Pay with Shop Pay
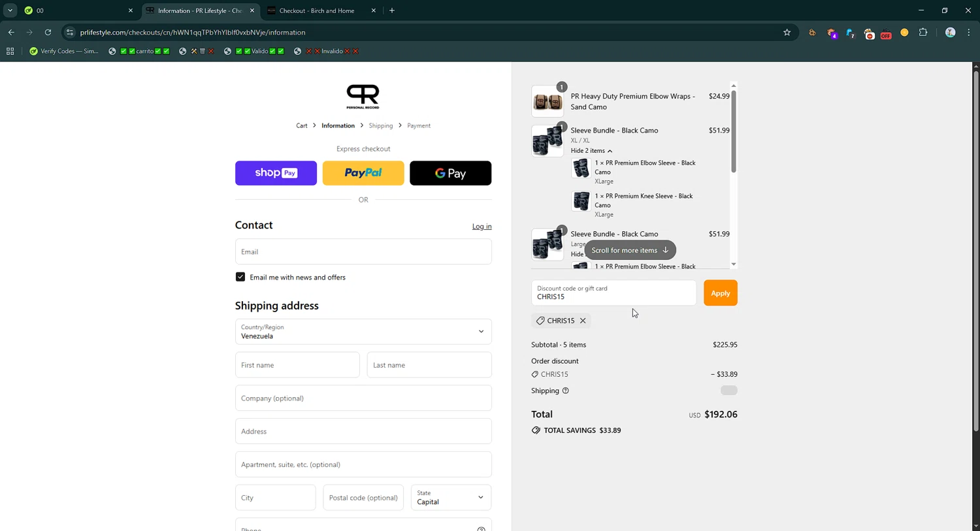The height and width of the screenshot is (531, 980). point(276,173)
